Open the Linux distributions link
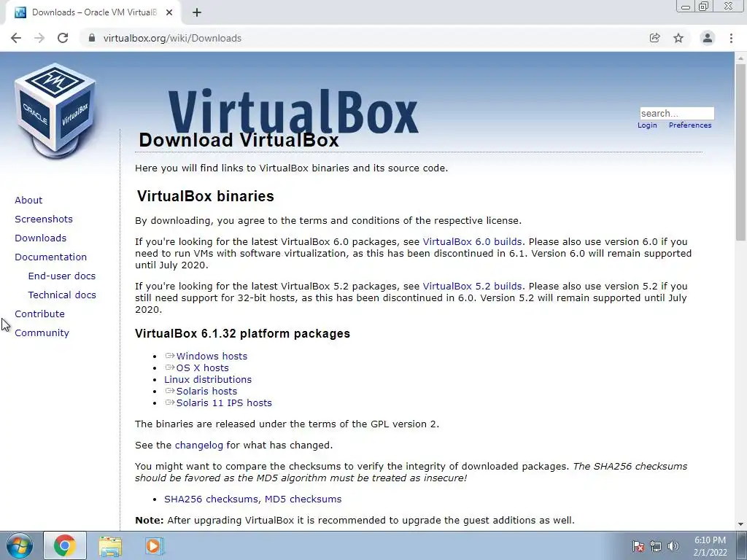The image size is (747, 560). (x=208, y=379)
